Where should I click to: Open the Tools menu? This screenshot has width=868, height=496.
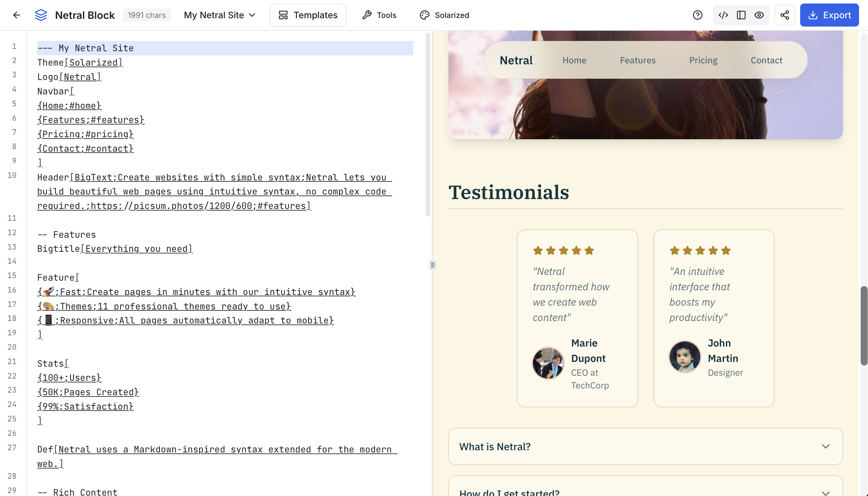point(379,15)
